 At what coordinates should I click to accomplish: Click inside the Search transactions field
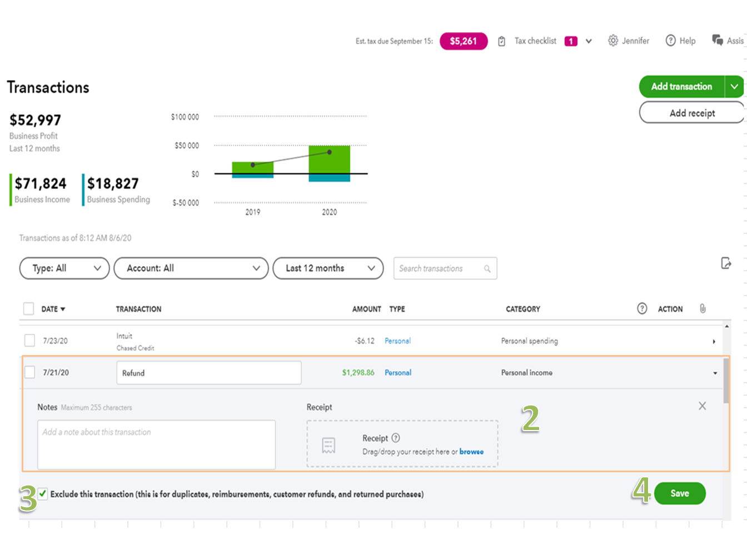(x=439, y=268)
